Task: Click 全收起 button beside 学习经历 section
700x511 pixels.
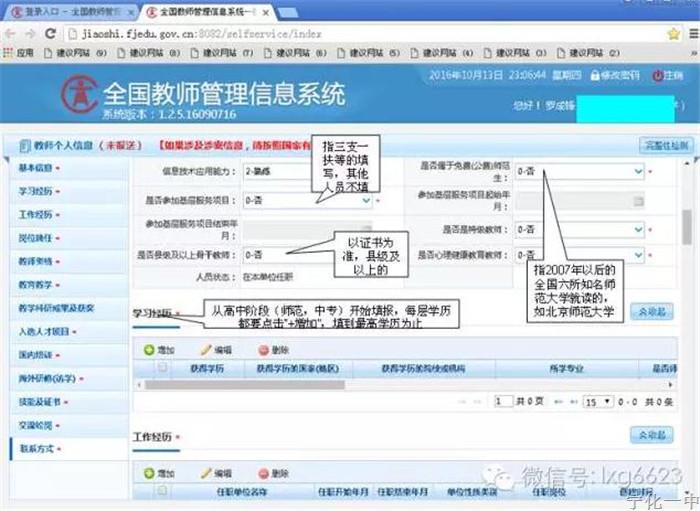Action: pyautogui.click(x=652, y=312)
